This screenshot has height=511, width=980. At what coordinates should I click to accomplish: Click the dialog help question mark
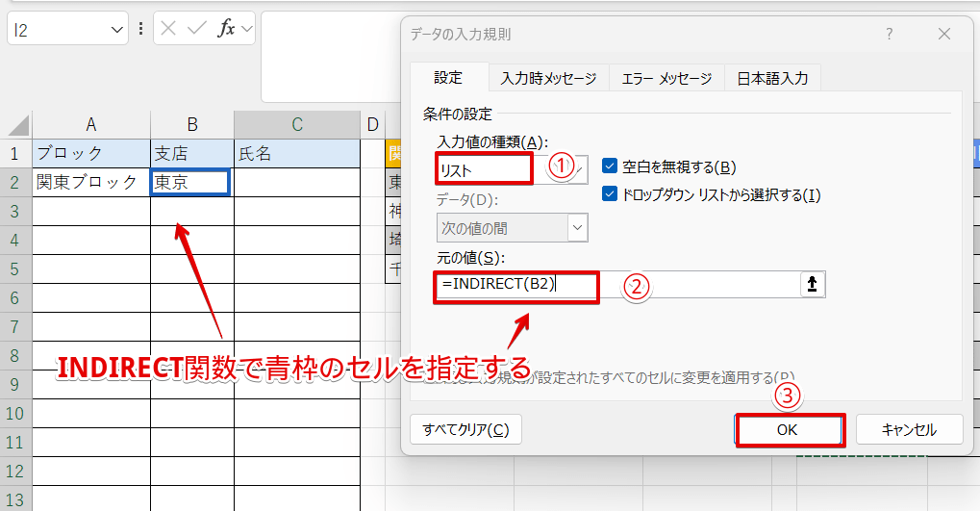coord(890,34)
